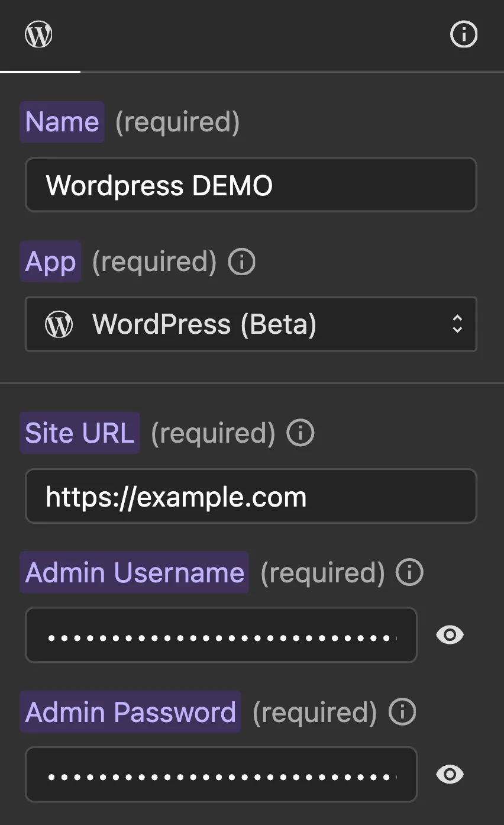Expand the App combo box to change apps
This screenshot has width=504, height=825.
[x=251, y=324]
